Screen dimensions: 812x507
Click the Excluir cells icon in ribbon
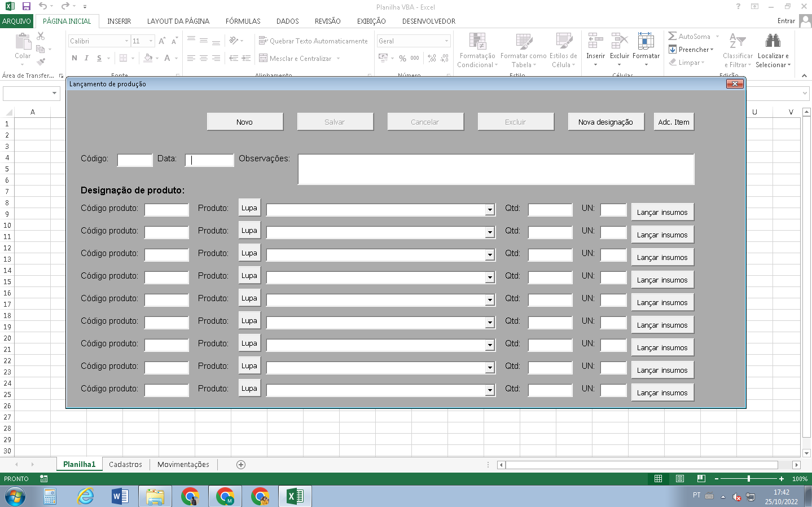[620, 41]
